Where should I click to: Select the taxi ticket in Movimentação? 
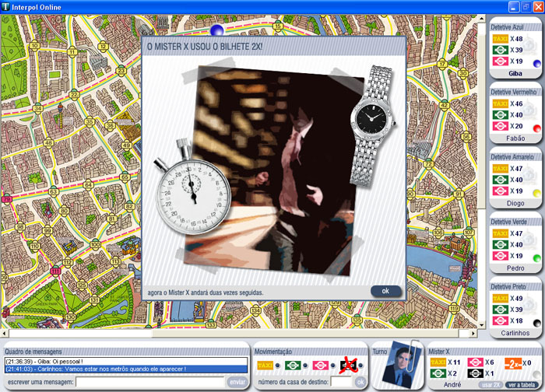(265, 365)
